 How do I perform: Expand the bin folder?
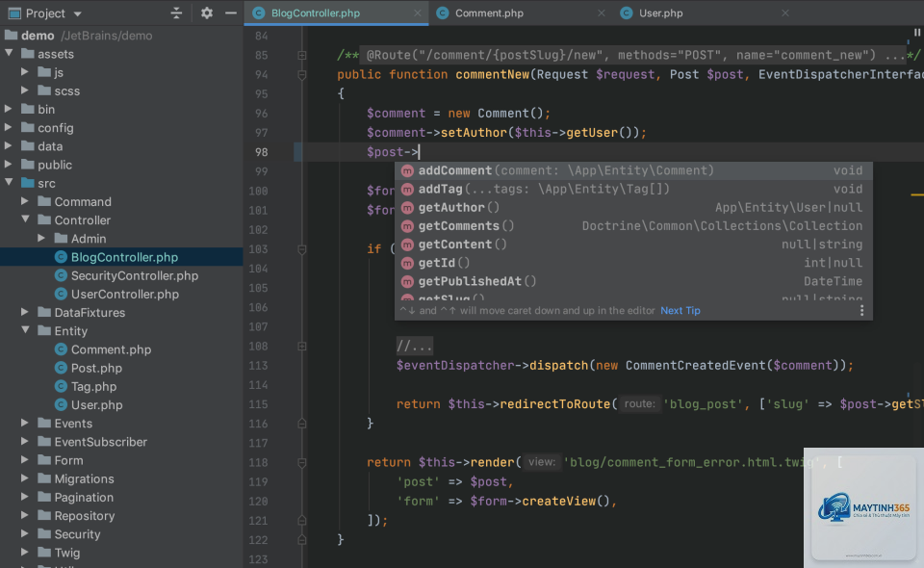click(x=9, y=109)
